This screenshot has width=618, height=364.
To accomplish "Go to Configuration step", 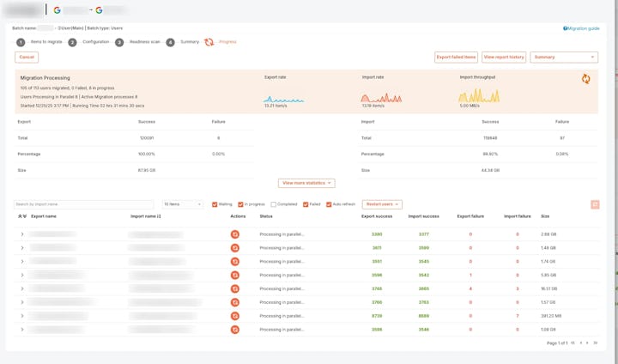I will [x=72, y=42].
